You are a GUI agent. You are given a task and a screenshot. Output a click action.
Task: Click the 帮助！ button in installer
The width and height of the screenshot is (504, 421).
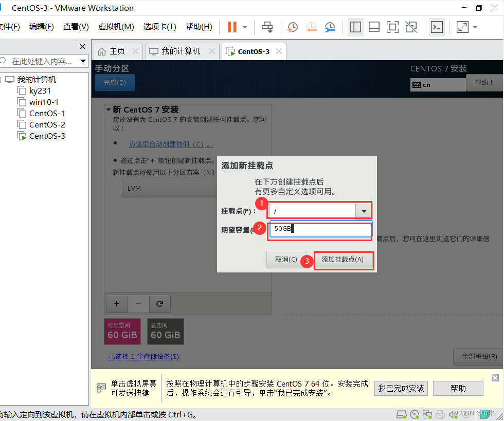tap(484, 83)
